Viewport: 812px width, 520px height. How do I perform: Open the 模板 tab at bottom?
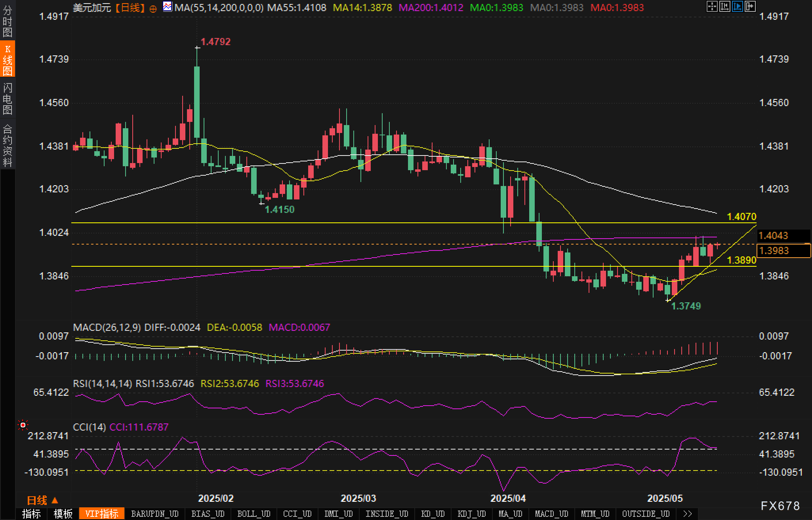[63, 514]
